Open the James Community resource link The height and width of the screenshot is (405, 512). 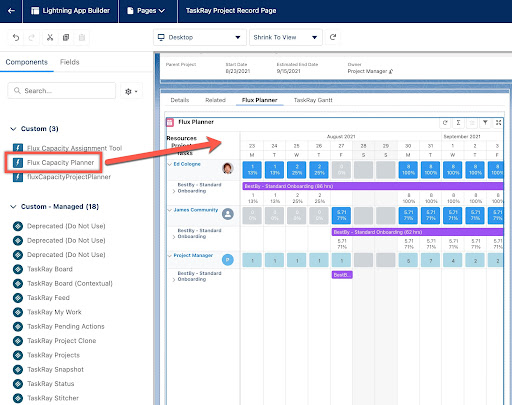tap(196, 210)
